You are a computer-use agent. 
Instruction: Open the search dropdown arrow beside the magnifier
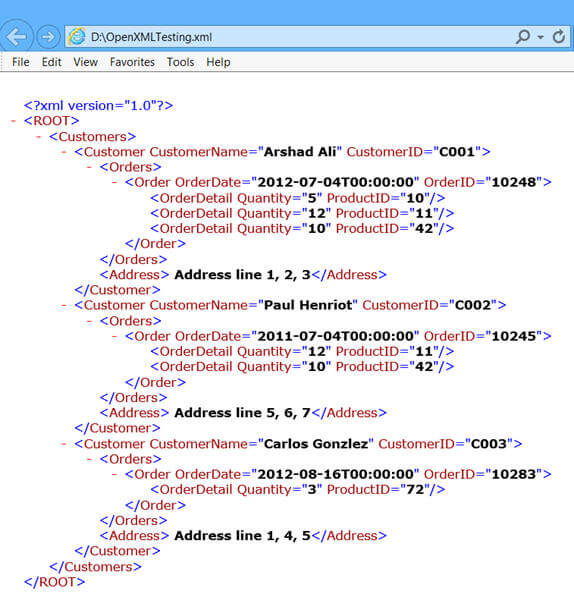coord(540,37)
